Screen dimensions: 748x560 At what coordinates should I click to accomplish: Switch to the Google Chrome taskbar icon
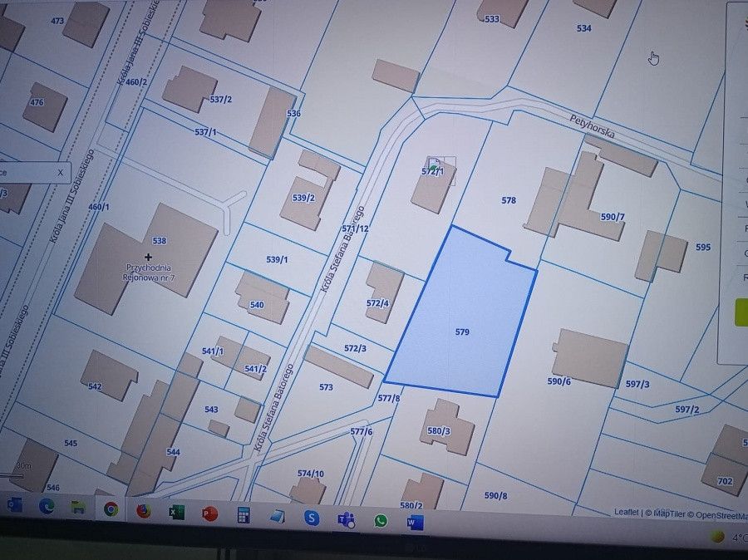click(111, 509)
